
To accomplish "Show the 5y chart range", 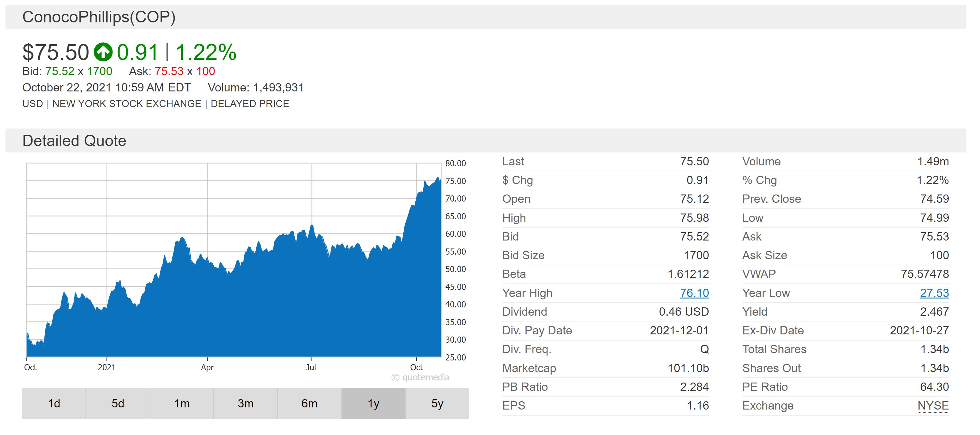I will coord(437,403).
